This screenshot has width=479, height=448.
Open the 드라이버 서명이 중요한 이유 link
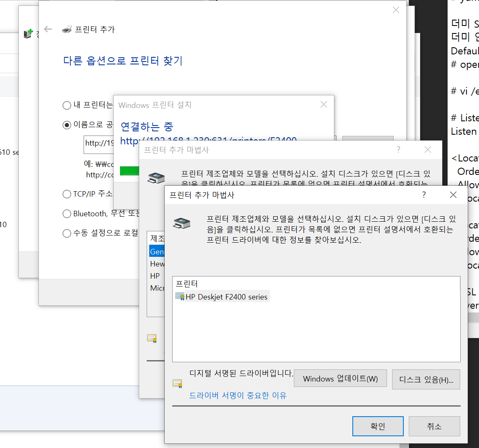point(238,395)
